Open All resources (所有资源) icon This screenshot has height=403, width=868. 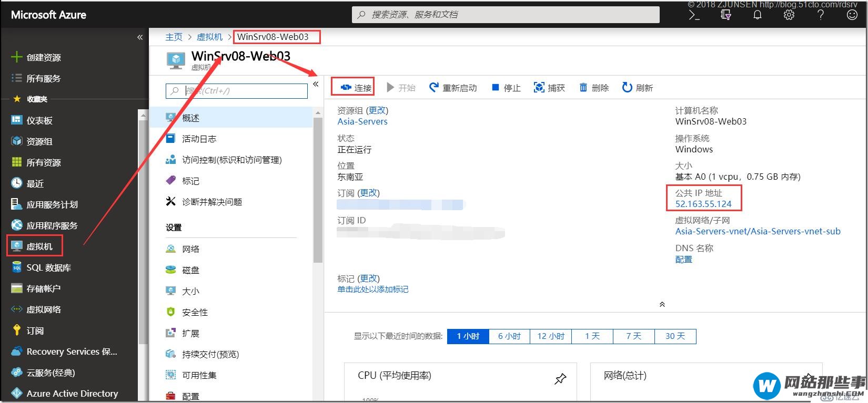(x=16, y=162)
